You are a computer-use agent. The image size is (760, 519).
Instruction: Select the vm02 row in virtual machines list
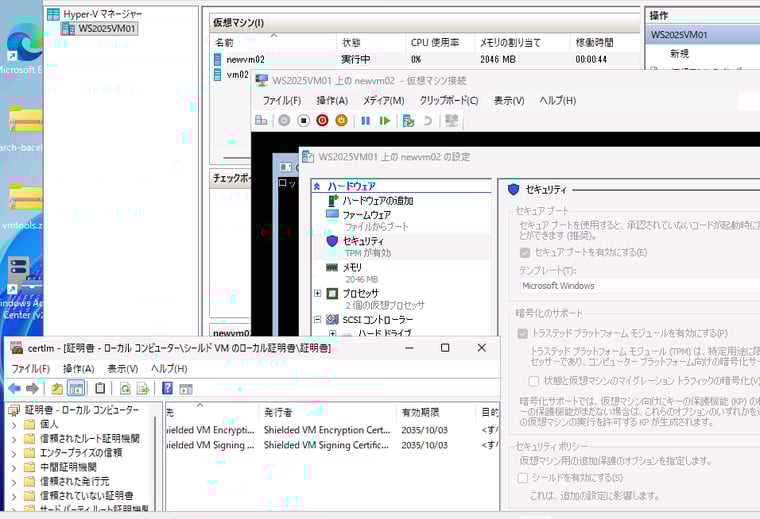coord(232,75)
